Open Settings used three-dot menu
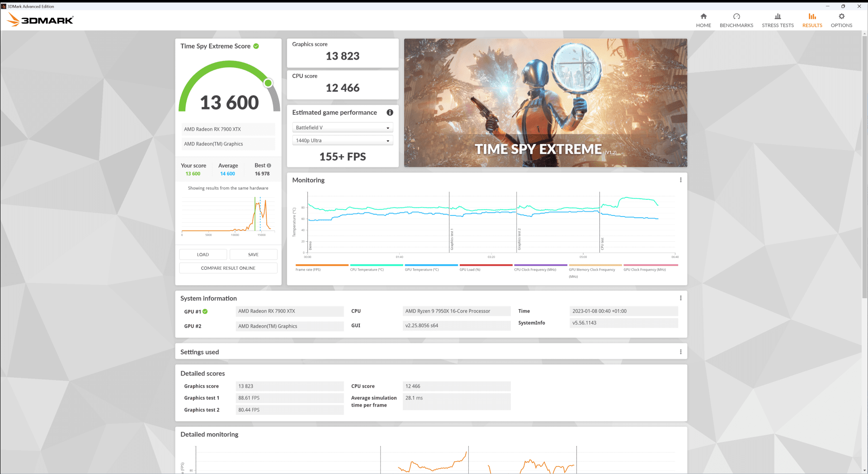The height and width of the screenshot is (474, 868). (680, 352)
